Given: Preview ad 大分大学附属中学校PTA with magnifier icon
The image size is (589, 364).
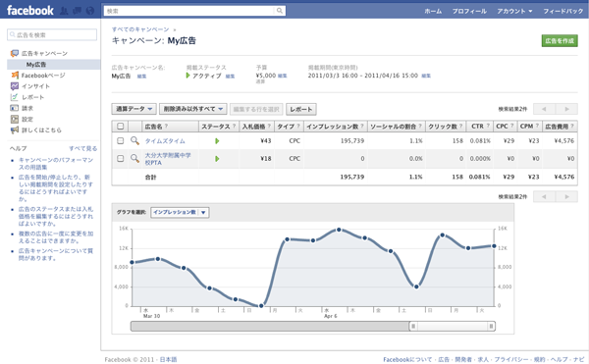Looking at the screenshot, I should [134, 158].
